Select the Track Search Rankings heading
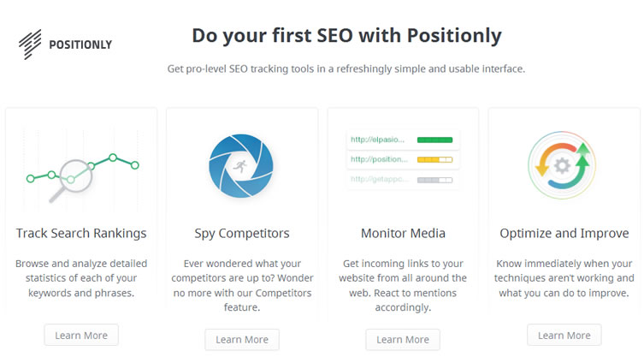This screenshot has height=357, width=644. 81,233
